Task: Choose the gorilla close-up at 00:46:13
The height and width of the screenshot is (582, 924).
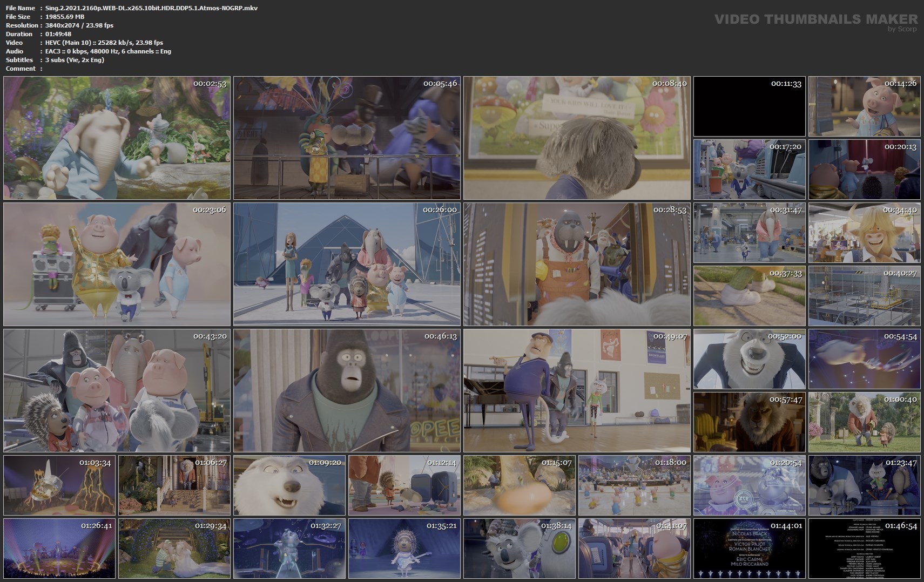Action: (x=347, y=391)
